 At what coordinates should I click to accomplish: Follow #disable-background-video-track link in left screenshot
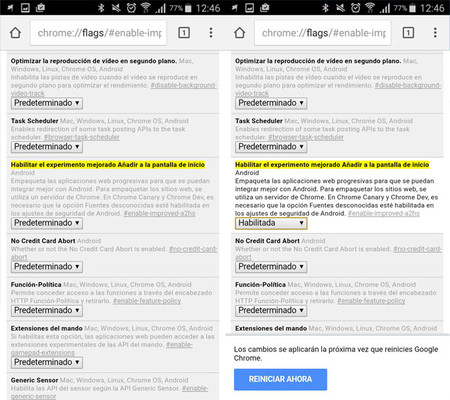(x=184, y=85)
